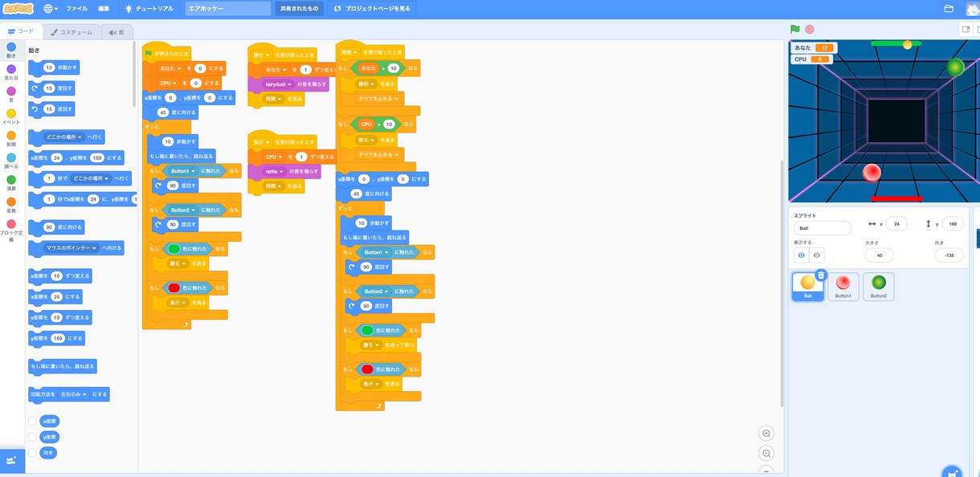Click the blocks palette vertical scrollbar
This screenshot has height=477, width=980.
tap(134, 72)
